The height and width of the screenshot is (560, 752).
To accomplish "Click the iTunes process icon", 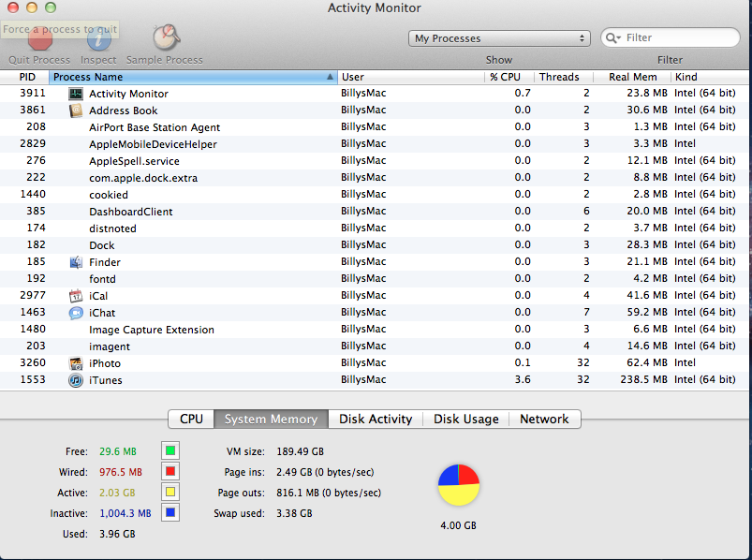I will 76,380.
